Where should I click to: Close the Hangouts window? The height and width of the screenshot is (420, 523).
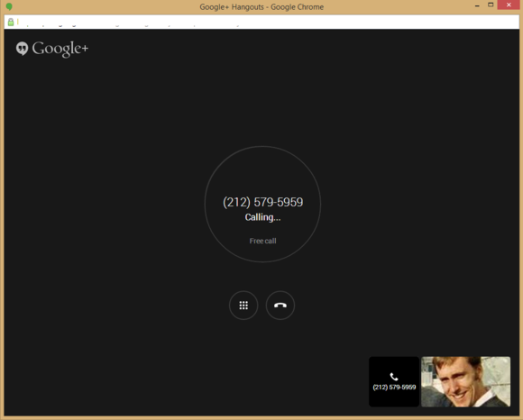(509, 5)
